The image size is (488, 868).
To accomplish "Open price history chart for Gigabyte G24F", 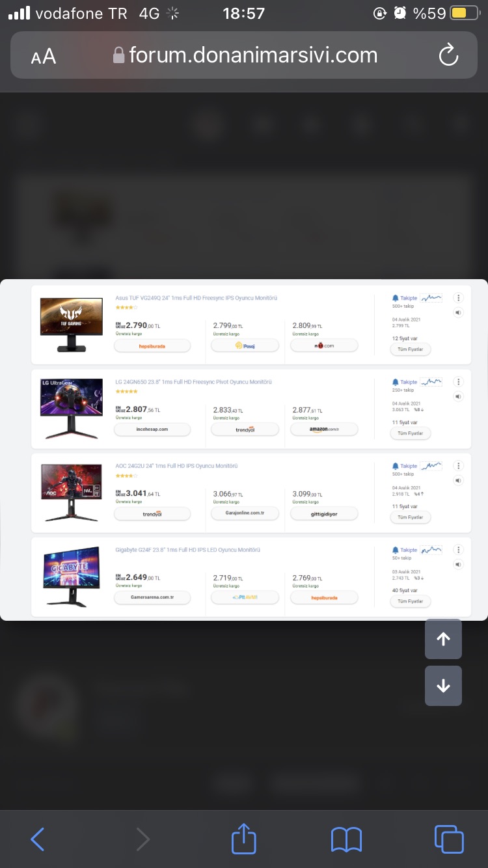I will point(431,550).
